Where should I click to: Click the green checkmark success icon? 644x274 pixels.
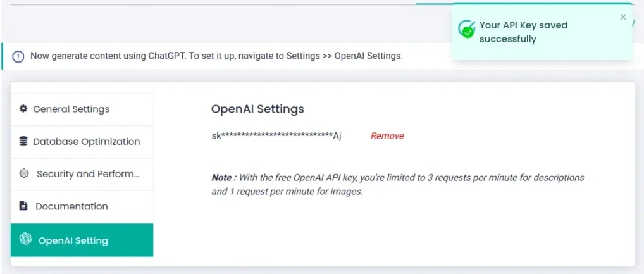[x=467, y=29]
